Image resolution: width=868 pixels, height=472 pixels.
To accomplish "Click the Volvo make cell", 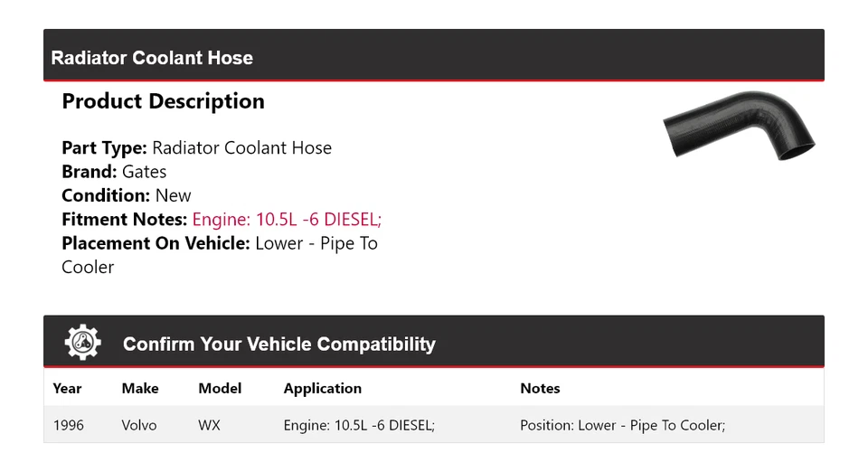I will [x=139, y=425].
